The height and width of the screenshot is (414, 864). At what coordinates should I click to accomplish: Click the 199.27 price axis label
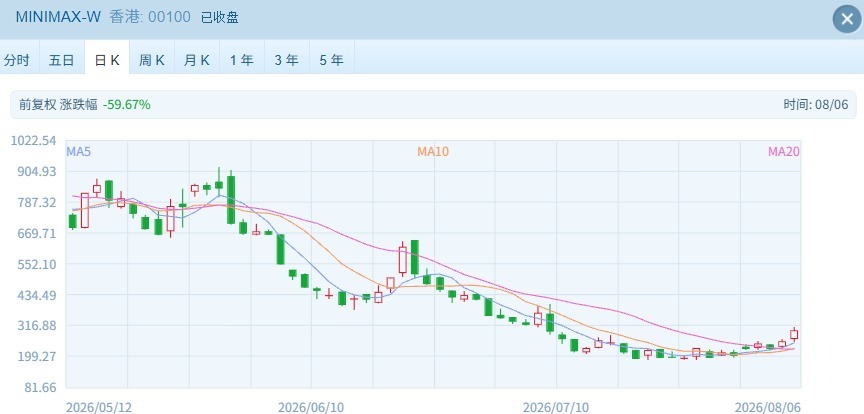coord(37,356)
